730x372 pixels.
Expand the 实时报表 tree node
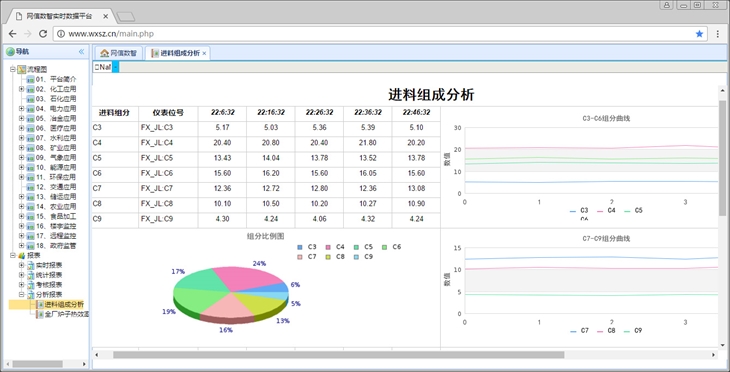click(x=21, y=265)
